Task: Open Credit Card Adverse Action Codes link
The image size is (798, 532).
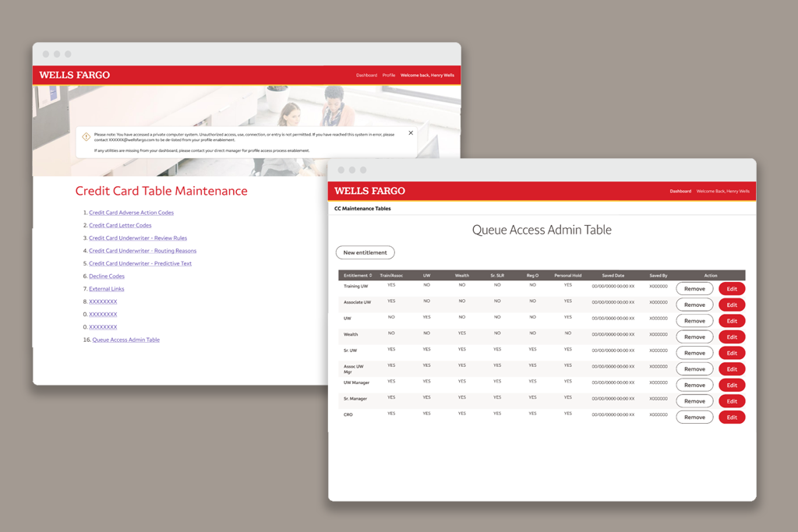Action: pos(131,213)
